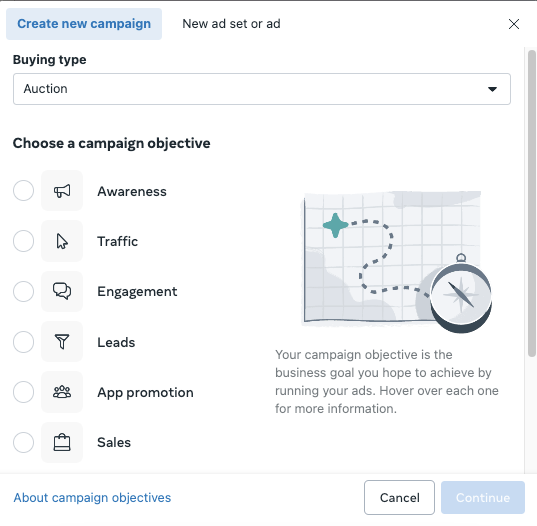This screenshot has height=526, width=537.
Task: Click the Cancel button
Action: (399, 498)
